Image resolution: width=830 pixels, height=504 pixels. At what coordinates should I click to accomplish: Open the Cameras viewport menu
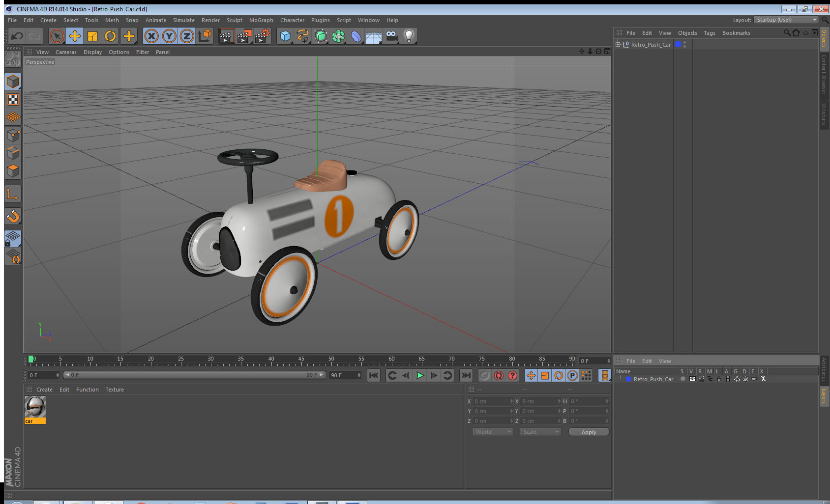[x=66, y=52]
